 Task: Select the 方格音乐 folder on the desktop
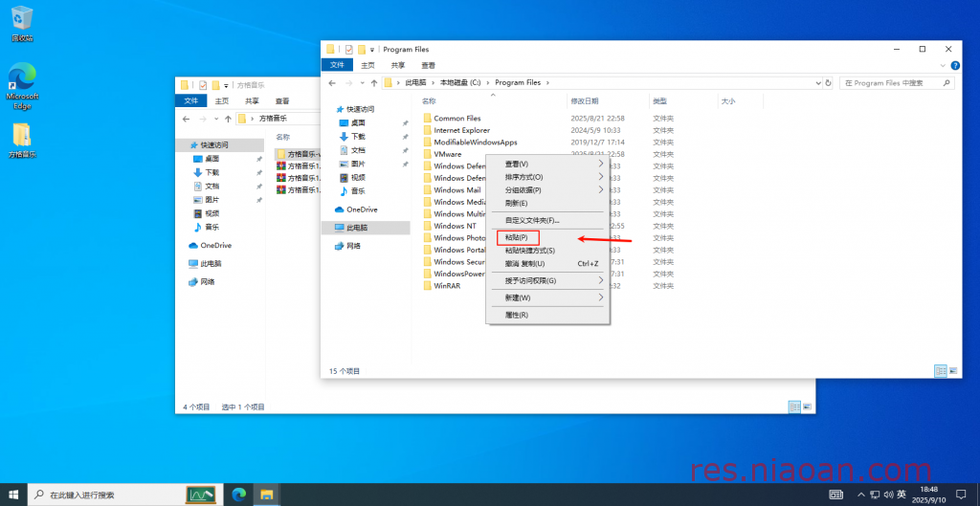pos(22,141)
